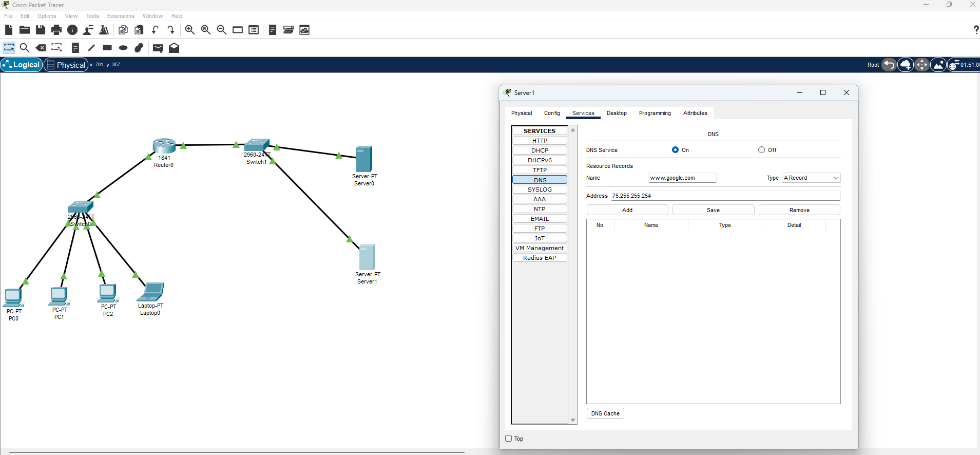
Task: Zoom out of the workspace
Action: 222,30
